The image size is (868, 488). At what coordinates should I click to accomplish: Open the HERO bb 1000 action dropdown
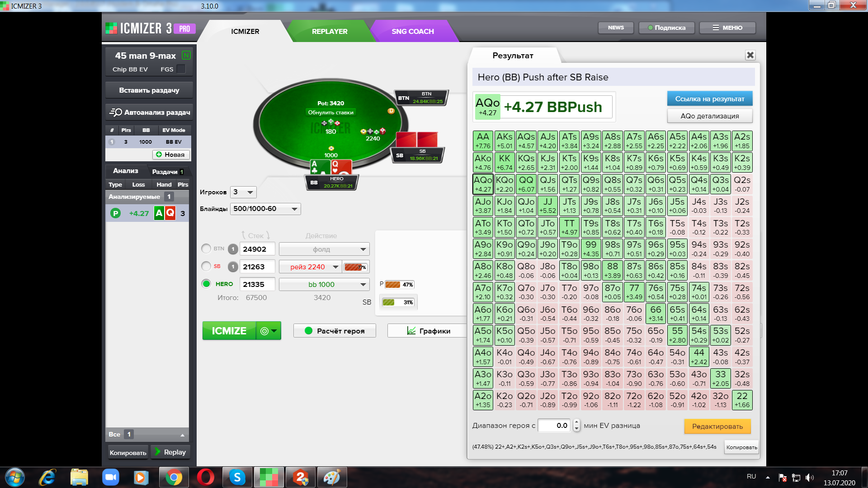coord(324,284)
